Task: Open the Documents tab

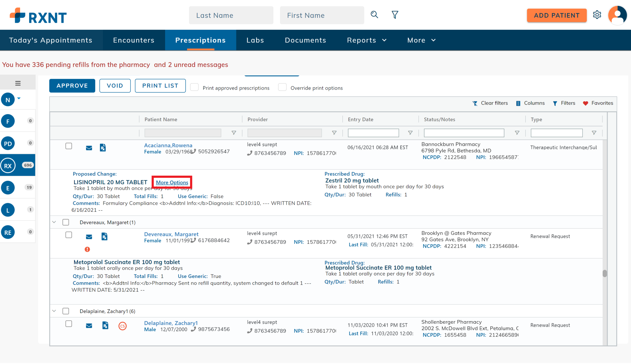Action: (x=305, y=40)
